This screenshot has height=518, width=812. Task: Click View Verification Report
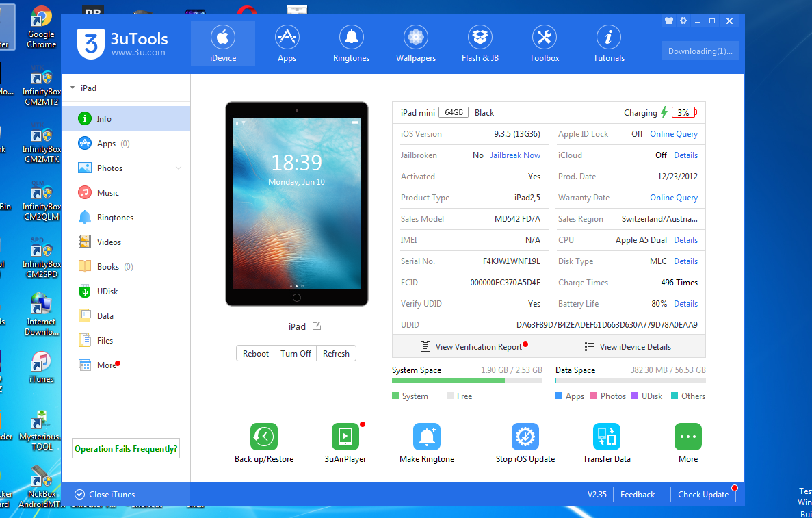click(471, 346)
